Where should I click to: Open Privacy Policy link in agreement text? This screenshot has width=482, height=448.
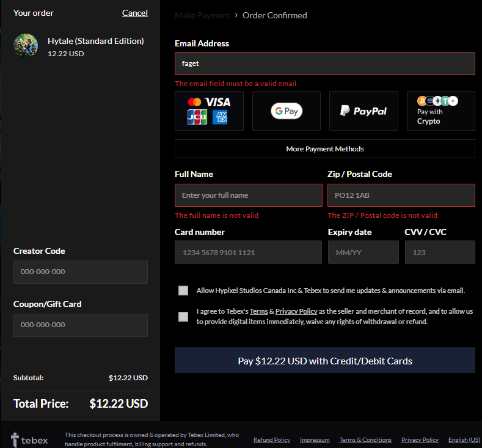pos(296,311)
